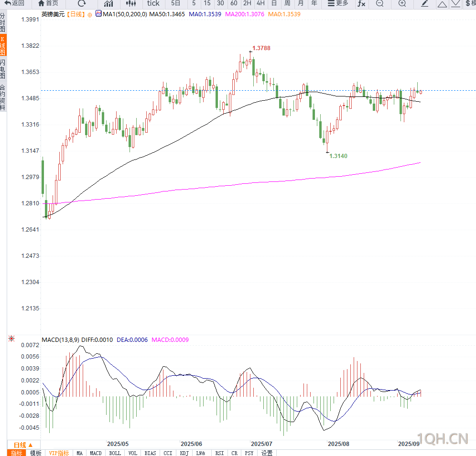
Task: Click the 英镑美元 symbol name
Action: click(53, 14)
